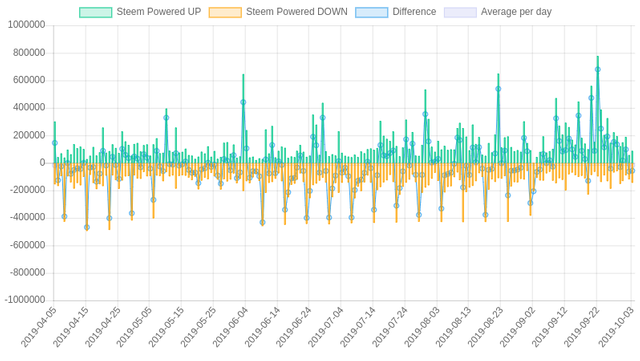Click the 2019-05-05 date label
This screenshot has height=361, width=640.
tap(134, 327)
